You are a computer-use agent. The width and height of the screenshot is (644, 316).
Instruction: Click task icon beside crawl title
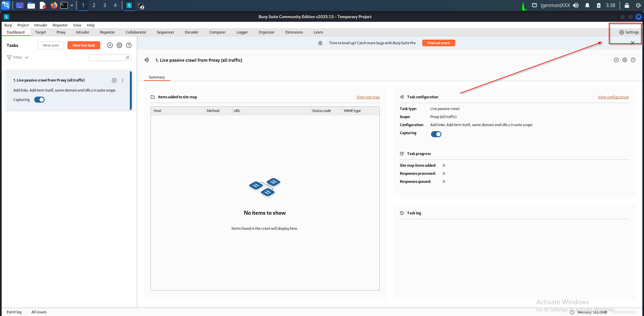point(147,60)
